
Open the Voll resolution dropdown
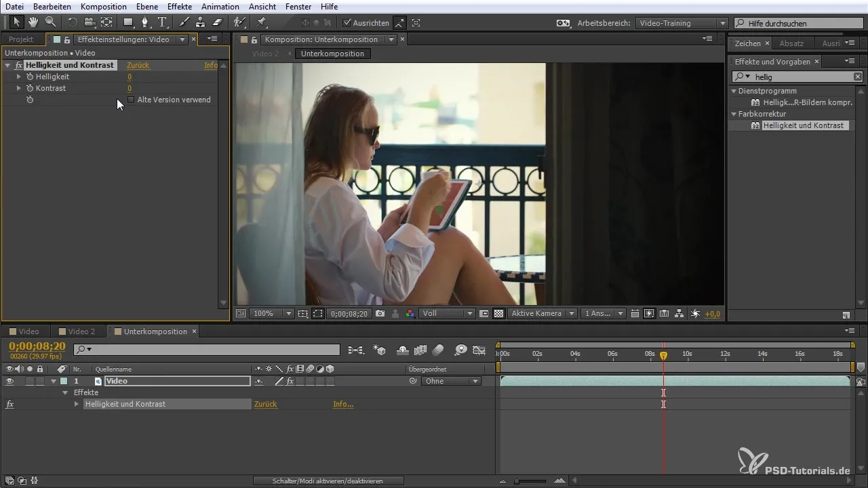447,314
